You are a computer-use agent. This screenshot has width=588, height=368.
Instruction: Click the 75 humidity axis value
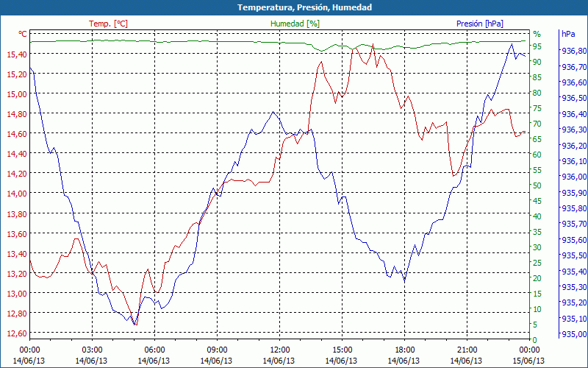(537, 108)
